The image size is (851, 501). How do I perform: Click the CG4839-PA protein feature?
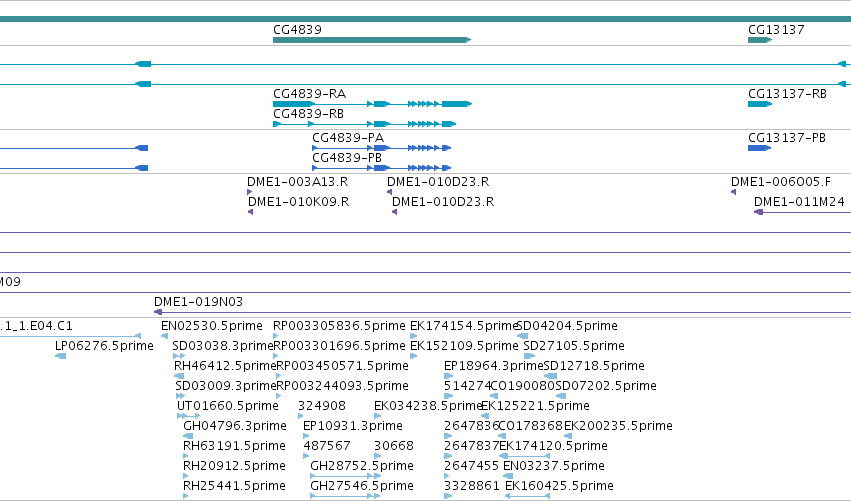pyautogui.click(x=382, y=148)
